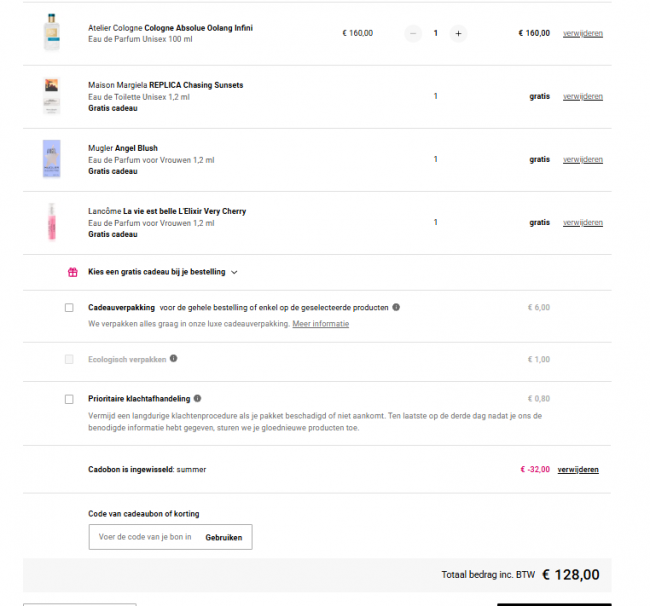
Task: Open the info icon beside Cadeauverpakking text
Action: (x=396, y=307)
